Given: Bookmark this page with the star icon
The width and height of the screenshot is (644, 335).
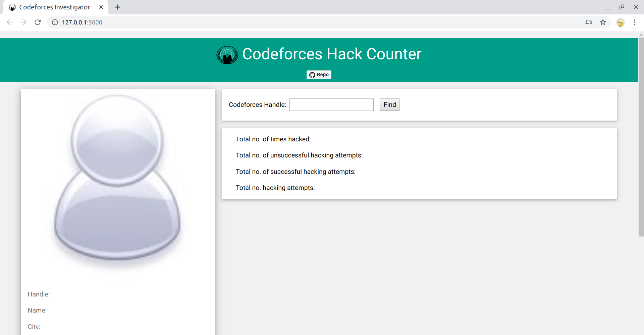Looking at the screenshot, I should click(x=603, y=22).
